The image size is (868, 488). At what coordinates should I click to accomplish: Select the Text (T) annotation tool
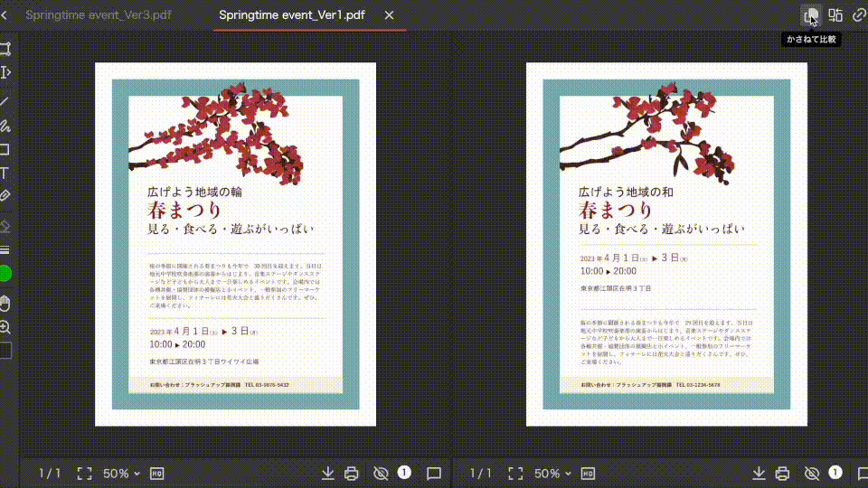tap(5, 174)
